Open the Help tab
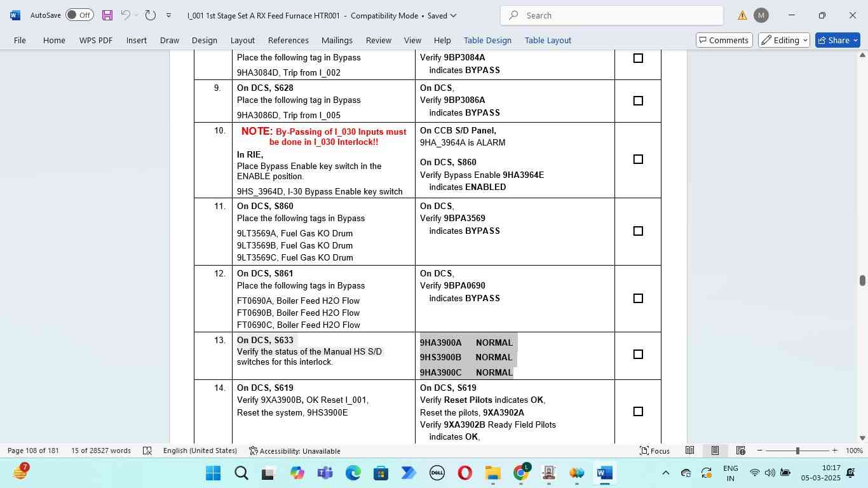Viewport: 868px width, 488px height. click(442, 40)
